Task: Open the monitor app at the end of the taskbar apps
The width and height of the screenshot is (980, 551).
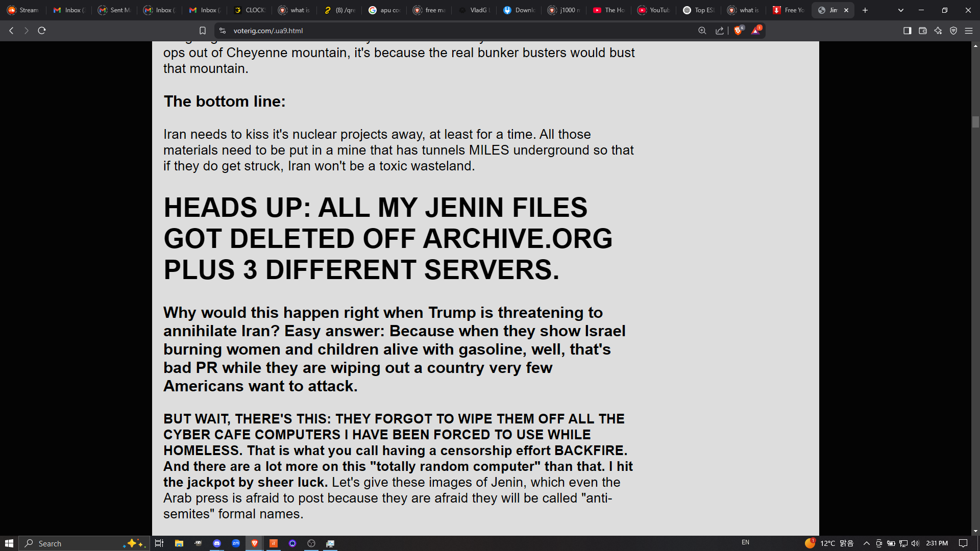Action: pyautogui.click(x=330, y=543)
